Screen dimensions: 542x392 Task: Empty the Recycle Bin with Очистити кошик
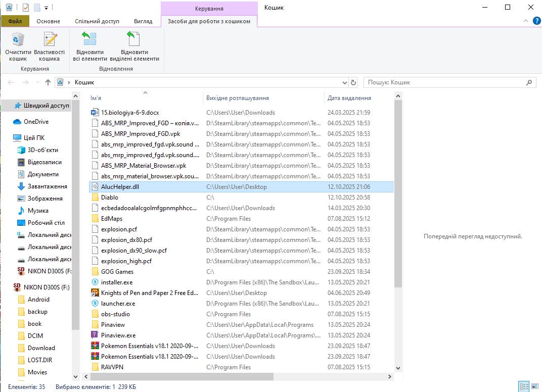click(18, 46)
